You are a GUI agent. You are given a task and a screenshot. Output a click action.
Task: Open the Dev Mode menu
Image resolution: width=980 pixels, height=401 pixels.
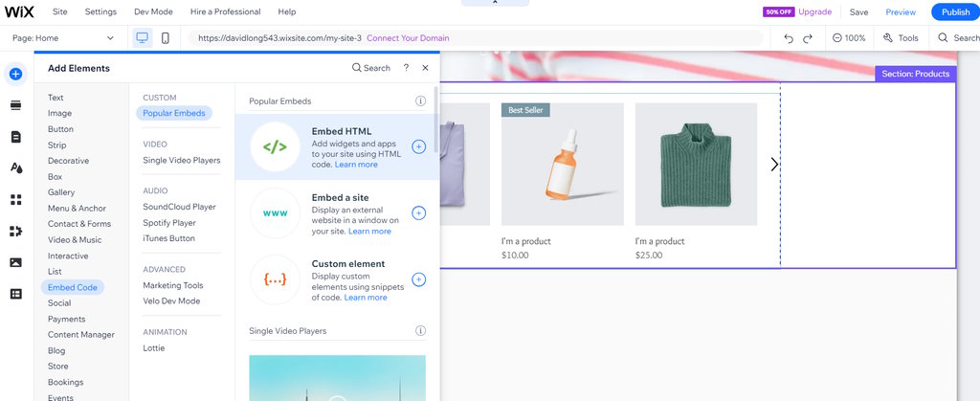point(154,11)
